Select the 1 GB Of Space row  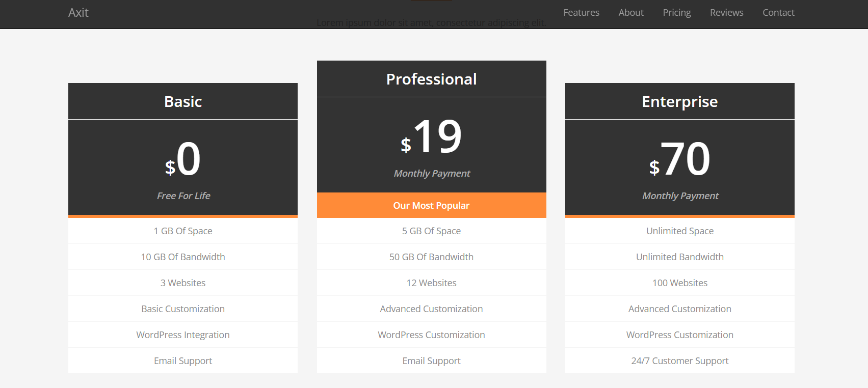(183, 231)
